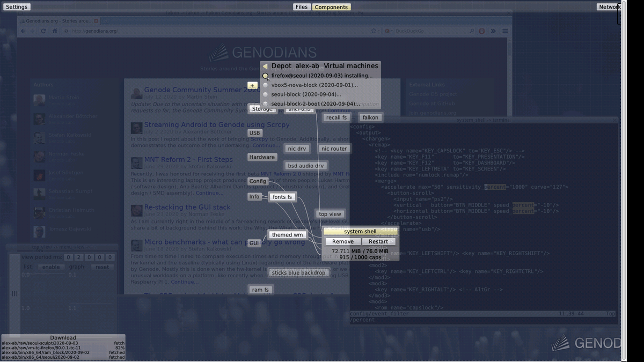Open the Falkon hamburger menu

pyautogui.click(x=505, y=31)
